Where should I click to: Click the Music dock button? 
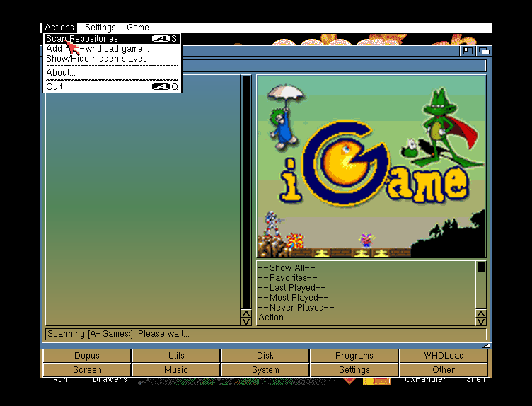pos(176,370)
